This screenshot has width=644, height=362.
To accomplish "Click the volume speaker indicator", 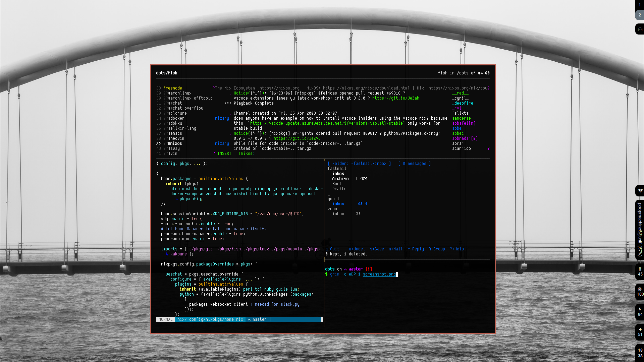I will coord(640,332).
